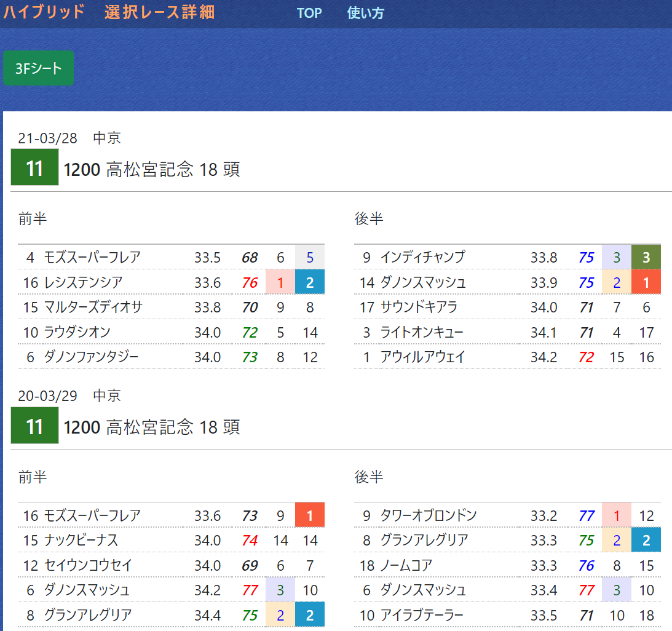The height and width of the screenshot is (631, 672).
Task: Click red finish cell 1 for ダノンスマッシュ 2021
Action: point(646,282)
